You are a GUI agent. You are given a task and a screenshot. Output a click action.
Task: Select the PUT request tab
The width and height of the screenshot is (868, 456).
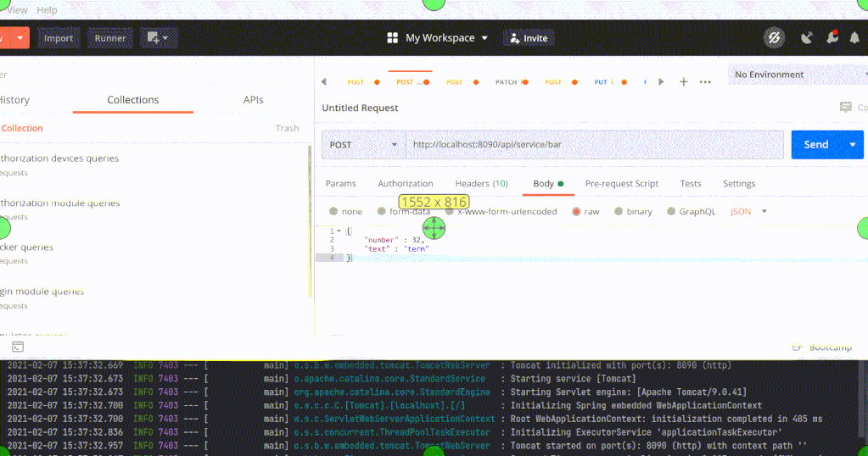click(610, 82)
